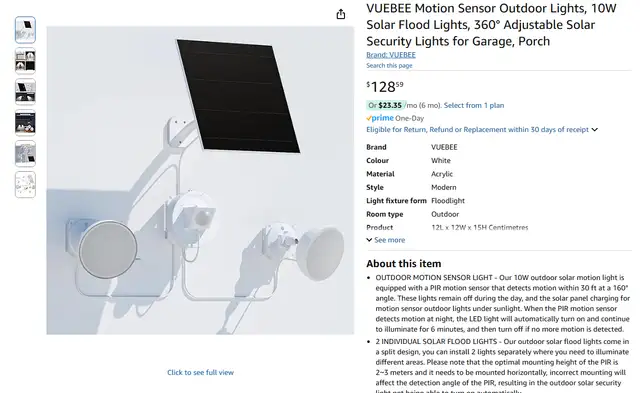Click the Search this page link
Image resolution: width=640 pixels, height=393 pixels.
(389, 65)
